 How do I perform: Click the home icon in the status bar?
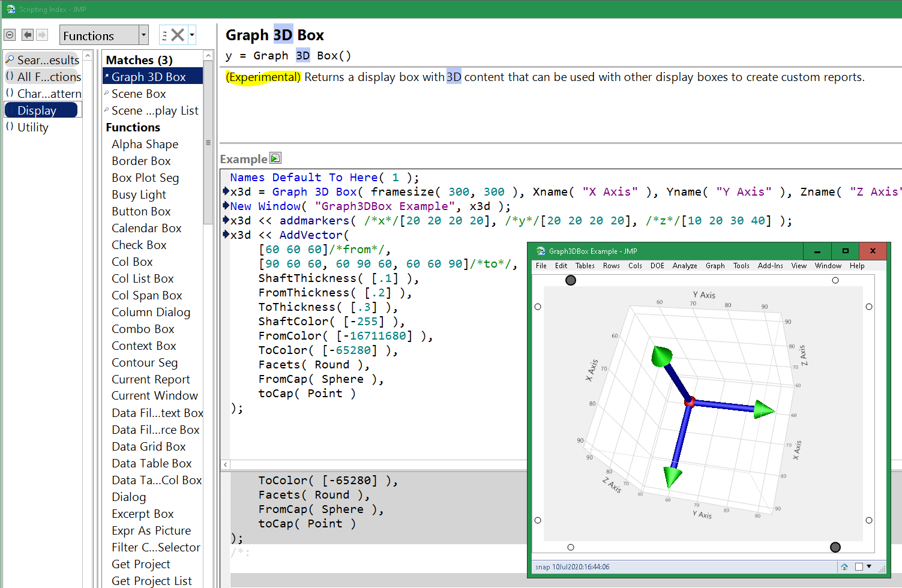coord(845,566)
